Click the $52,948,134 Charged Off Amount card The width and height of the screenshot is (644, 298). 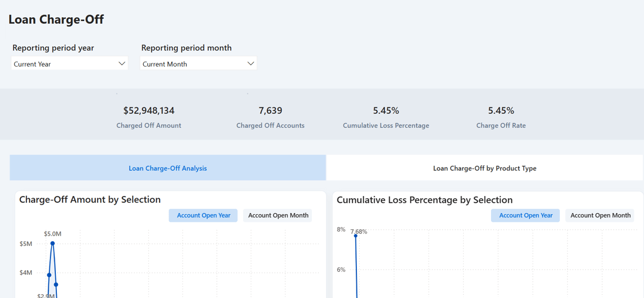coord(149,117)
